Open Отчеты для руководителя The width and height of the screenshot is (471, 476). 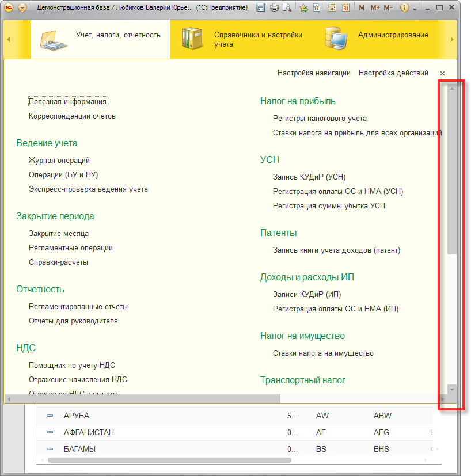73,321
